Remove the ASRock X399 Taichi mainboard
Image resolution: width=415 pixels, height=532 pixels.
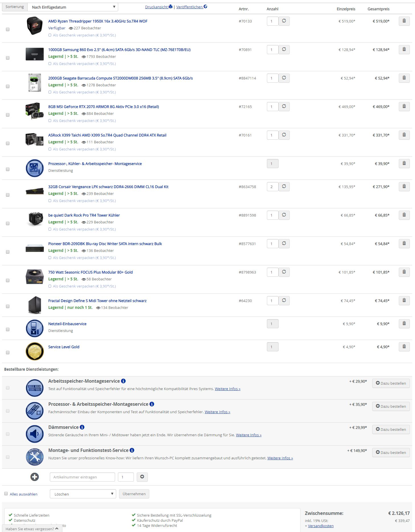click(404, 135)
